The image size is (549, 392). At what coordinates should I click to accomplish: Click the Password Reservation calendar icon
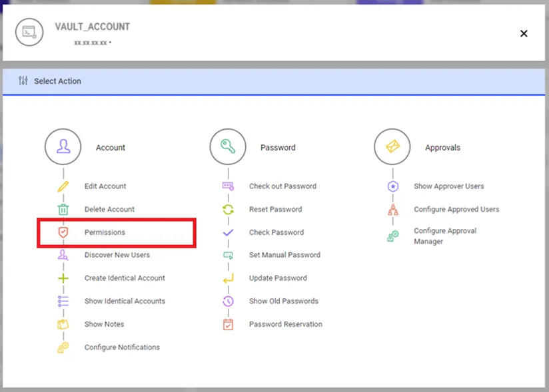point(228,325)
